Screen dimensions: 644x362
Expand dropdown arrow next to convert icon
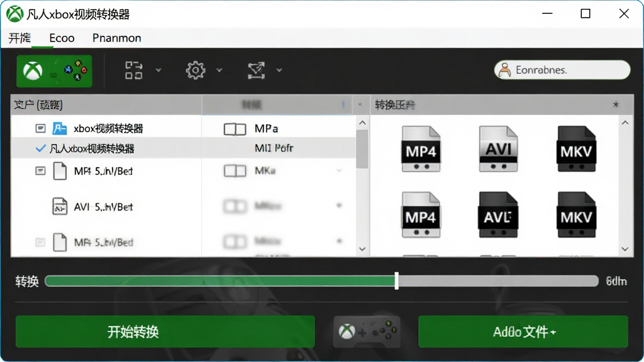click(x=279, y=70)
